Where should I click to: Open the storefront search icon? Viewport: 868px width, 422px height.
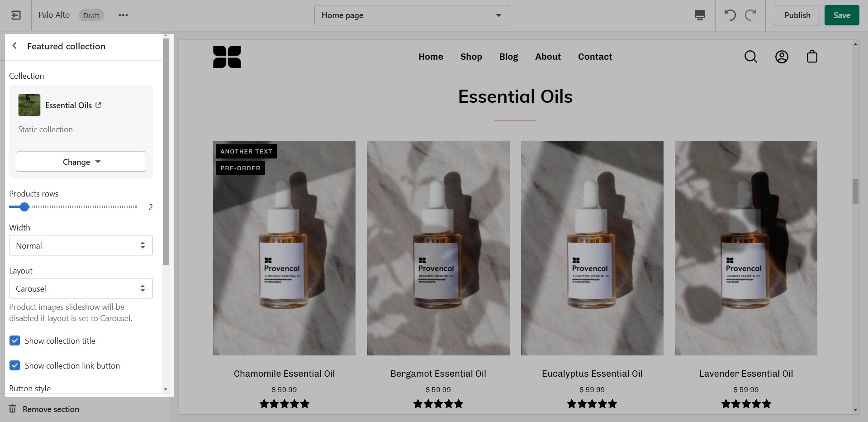751,57
